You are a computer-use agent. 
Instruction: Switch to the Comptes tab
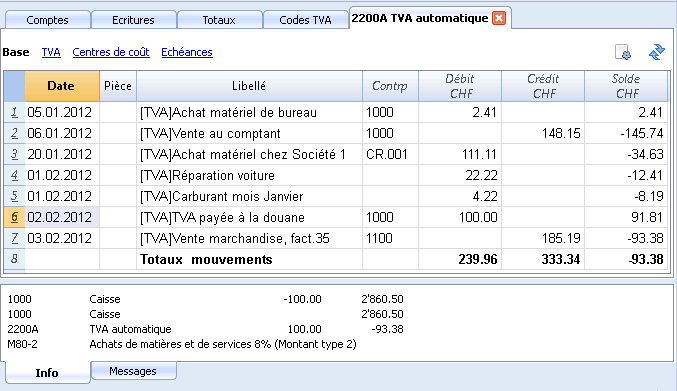coord(47,20)
